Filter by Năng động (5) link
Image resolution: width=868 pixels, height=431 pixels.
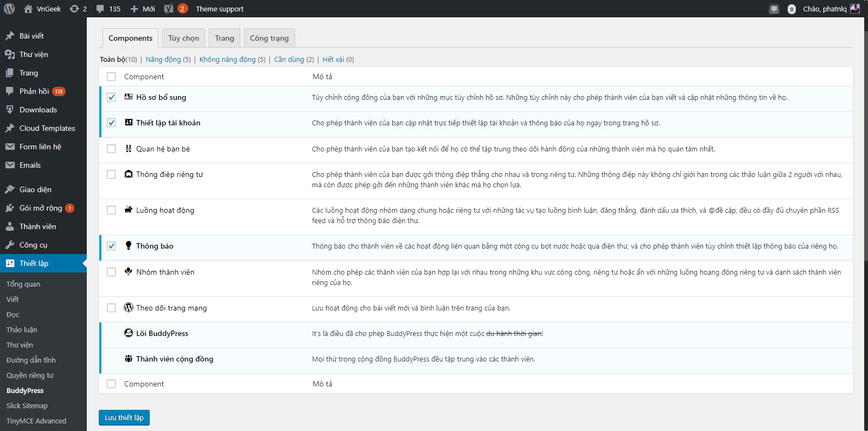click(168, 59)
